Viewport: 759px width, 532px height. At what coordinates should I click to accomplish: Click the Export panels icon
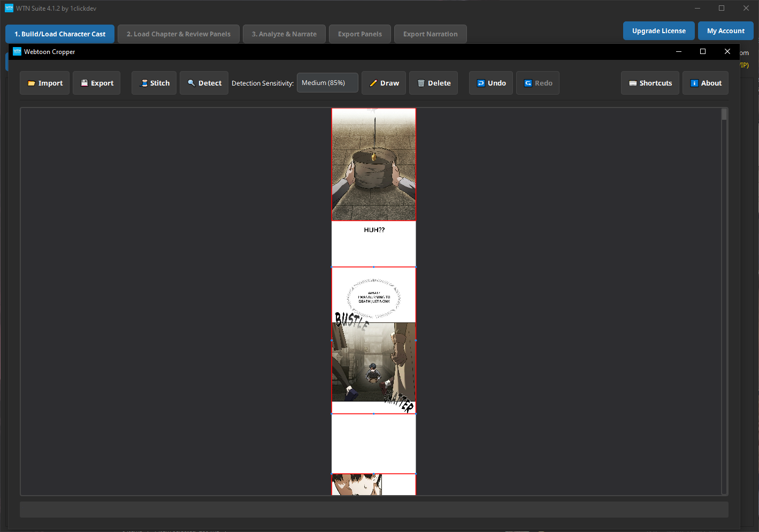(x=84, y=83)
